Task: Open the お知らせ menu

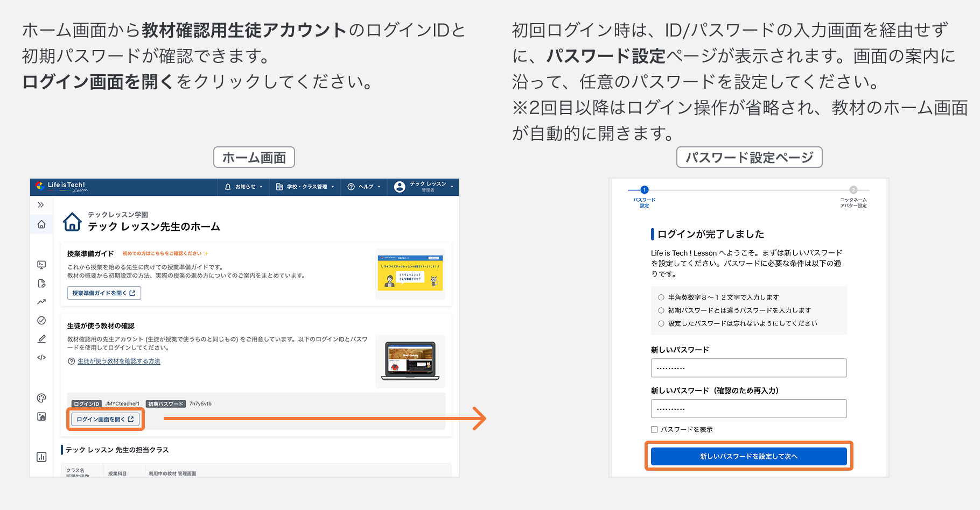Action: point(243,187)
